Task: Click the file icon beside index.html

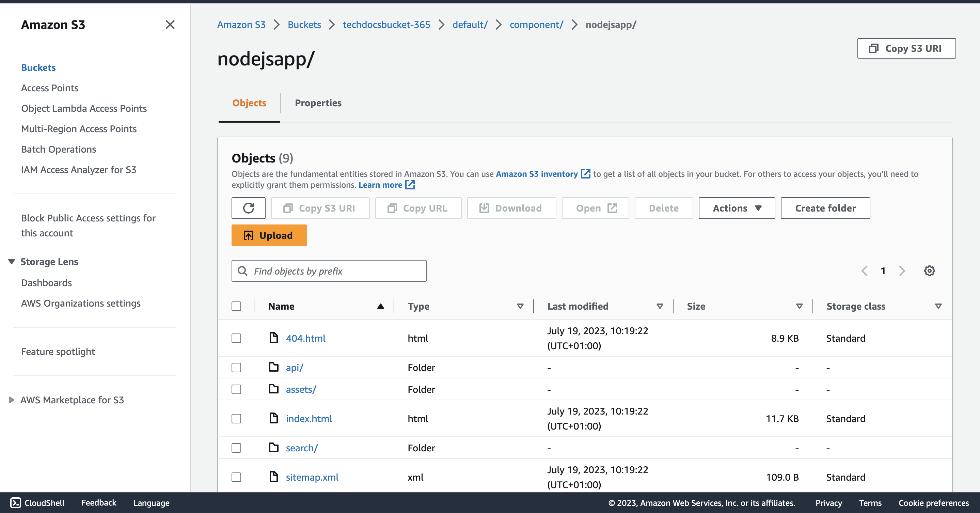Action: 273,418
